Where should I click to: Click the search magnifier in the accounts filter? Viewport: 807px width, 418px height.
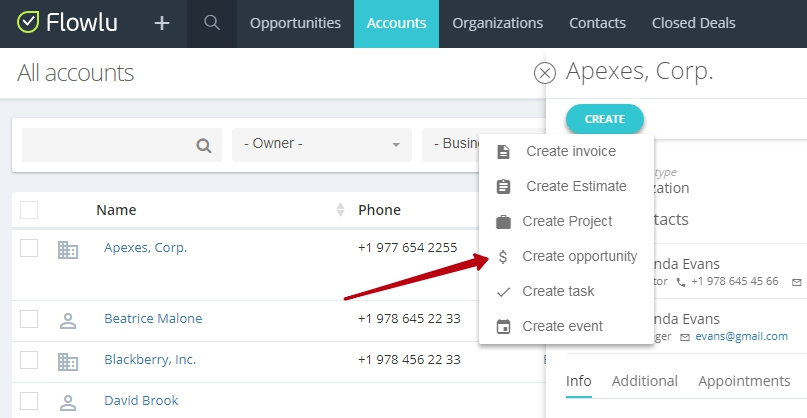[204, 146]
